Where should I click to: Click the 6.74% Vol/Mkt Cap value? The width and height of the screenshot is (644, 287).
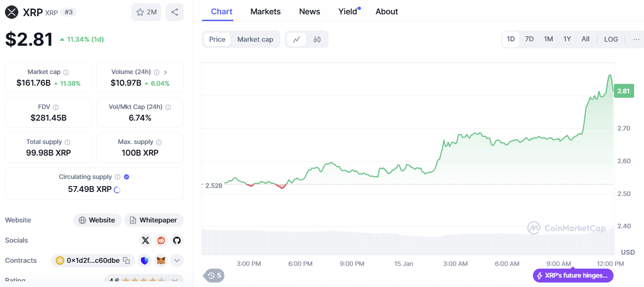140,118
